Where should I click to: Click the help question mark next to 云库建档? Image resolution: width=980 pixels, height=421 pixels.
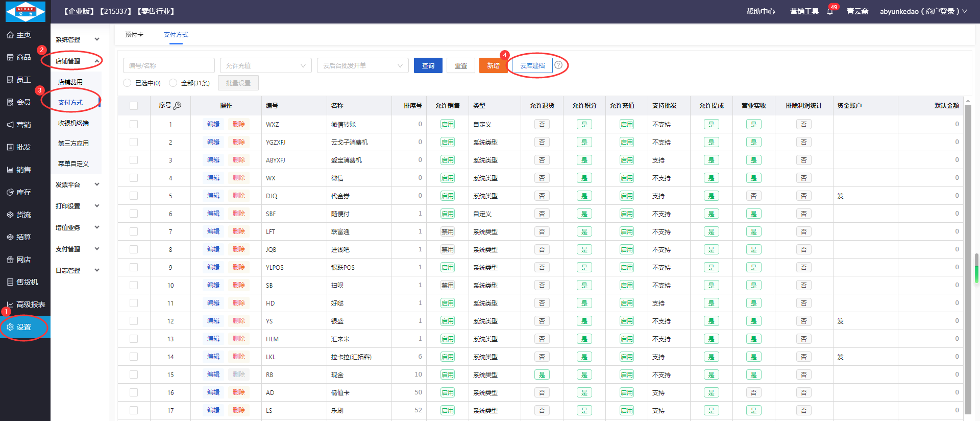(x=558, y=65)
